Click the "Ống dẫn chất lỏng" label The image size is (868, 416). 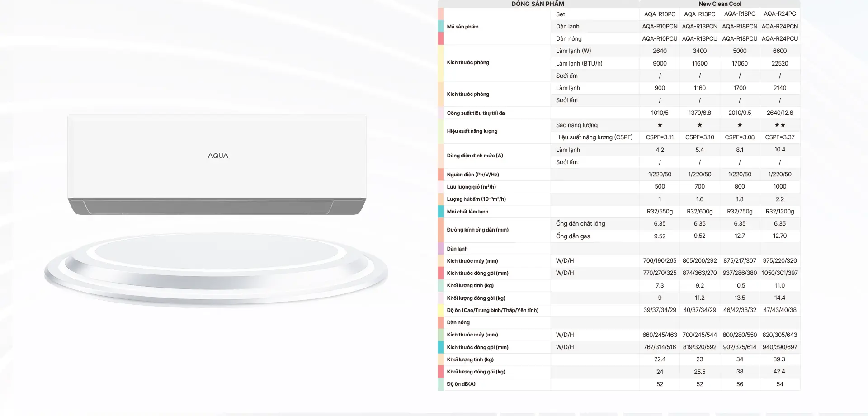click(x=580, y=223)
